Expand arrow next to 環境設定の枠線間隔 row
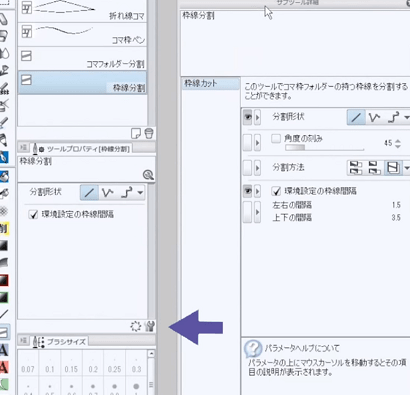 coord(257,191)
